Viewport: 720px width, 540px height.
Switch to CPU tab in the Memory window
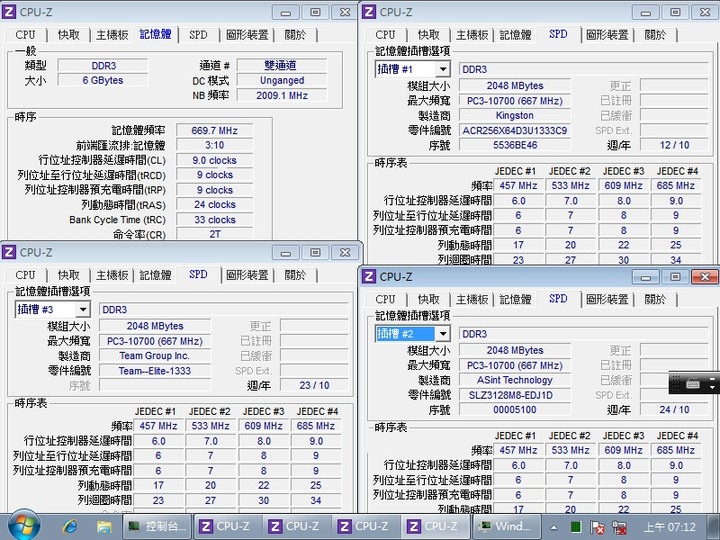click(25, 35)
